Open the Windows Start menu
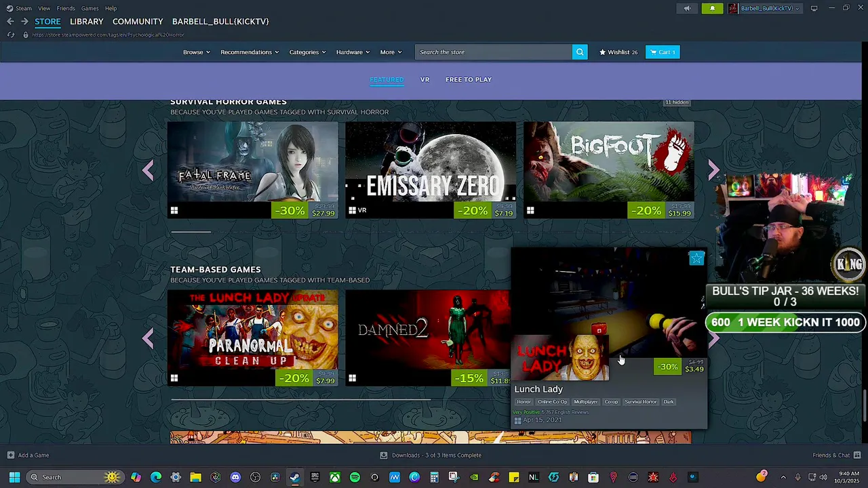The height and width of the screenshot is (488, 868). click(x=14, y=477)
